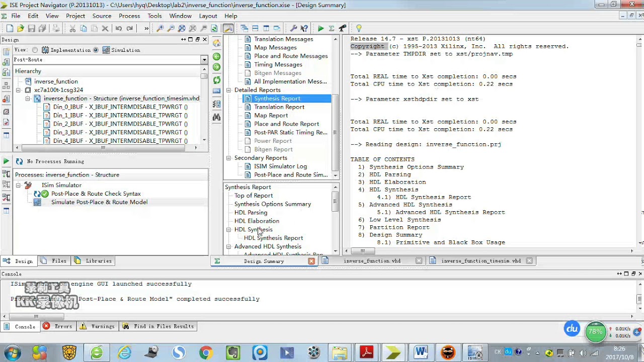Click the green Run arrow icon
Image resolution: width=644 pixels, height=362 pixels.
(320, 29)
